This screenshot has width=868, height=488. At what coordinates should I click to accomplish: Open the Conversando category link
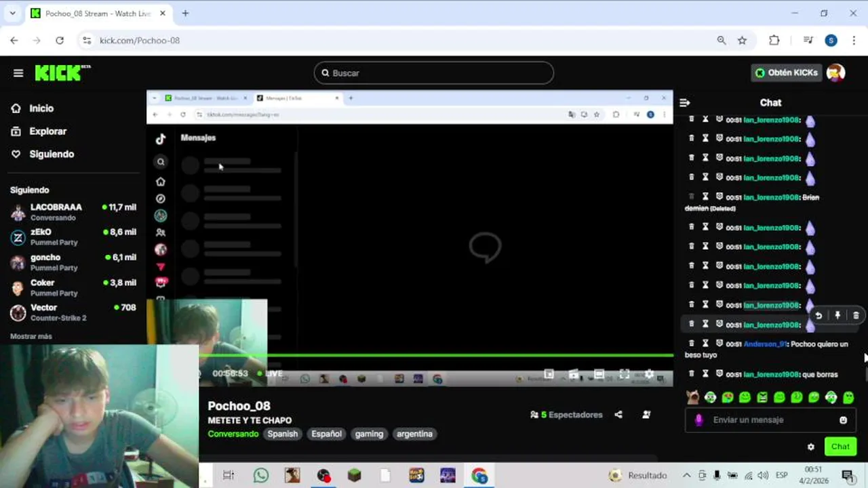233,434
